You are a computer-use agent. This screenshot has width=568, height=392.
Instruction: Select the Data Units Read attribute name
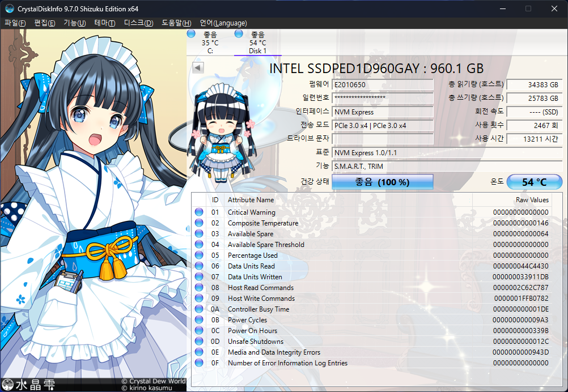251,266
